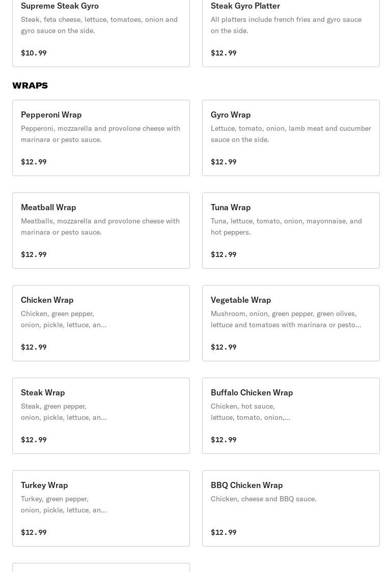The width and height of the screenshot is (392, 572).
Task: Open the Buffalo Chicken Wrap item
Action: click(x=291, y=416)
